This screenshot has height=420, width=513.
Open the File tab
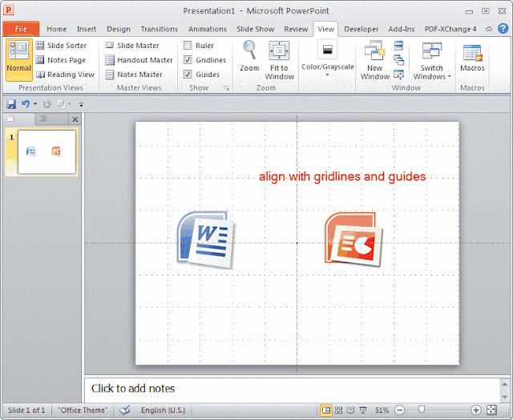(21, 29)
